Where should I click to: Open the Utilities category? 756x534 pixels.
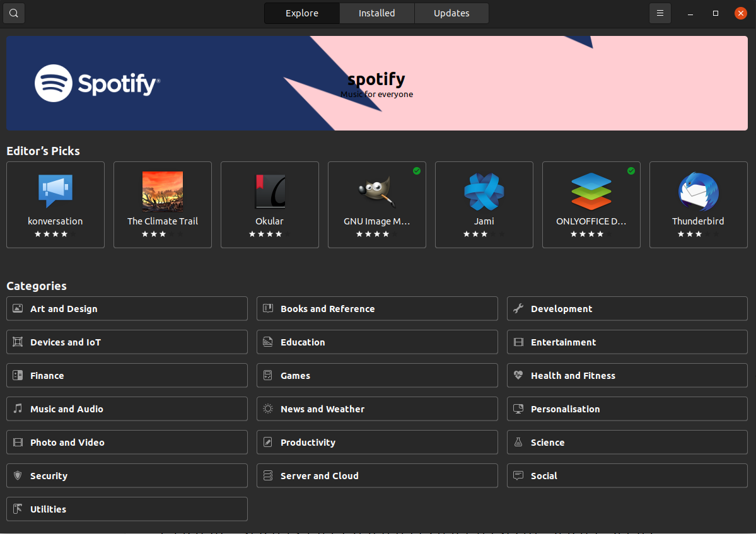click(x=127, y=509)
